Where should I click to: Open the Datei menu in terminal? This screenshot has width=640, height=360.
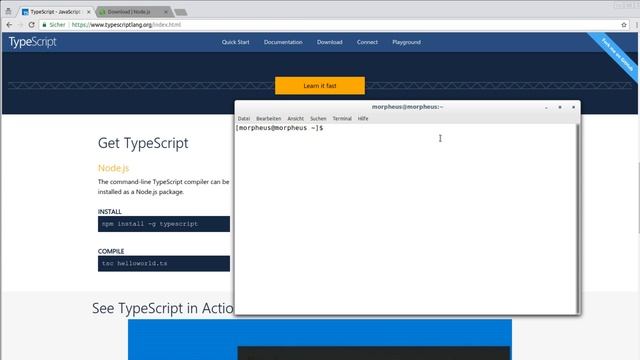point(244,118)
